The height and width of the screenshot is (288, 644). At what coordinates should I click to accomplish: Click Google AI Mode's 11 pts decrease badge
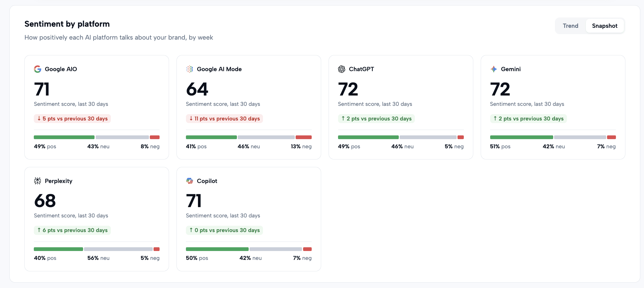(224, 118)
